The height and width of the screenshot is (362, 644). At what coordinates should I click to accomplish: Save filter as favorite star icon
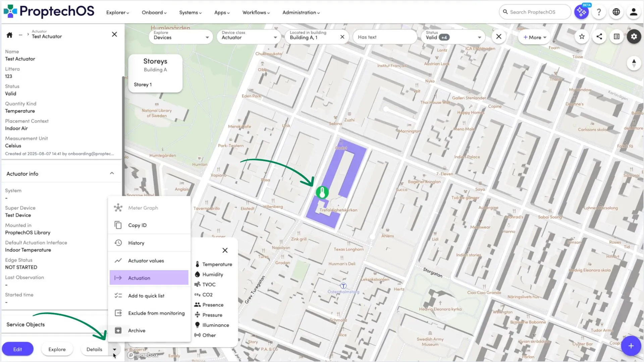tap(582, 37)
